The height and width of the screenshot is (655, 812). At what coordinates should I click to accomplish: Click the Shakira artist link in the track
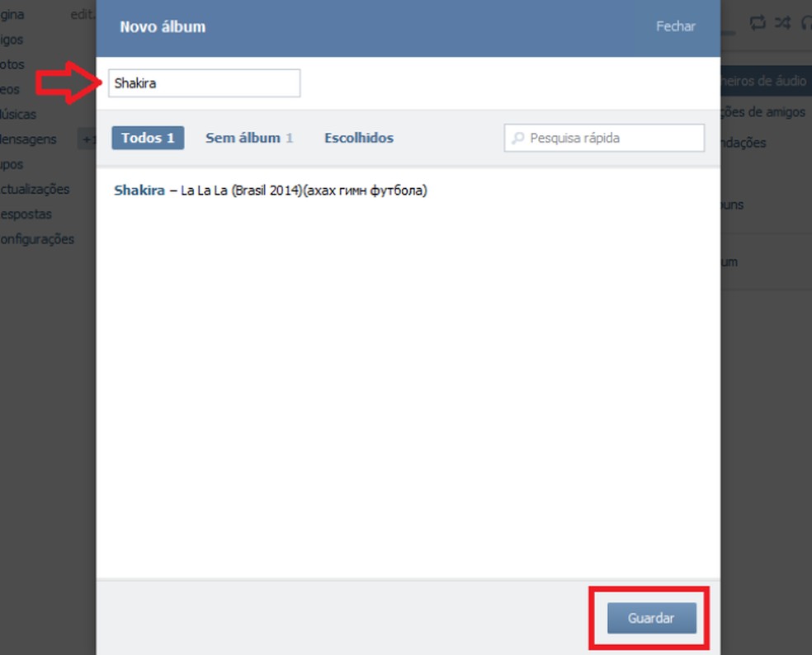point(139,191)
